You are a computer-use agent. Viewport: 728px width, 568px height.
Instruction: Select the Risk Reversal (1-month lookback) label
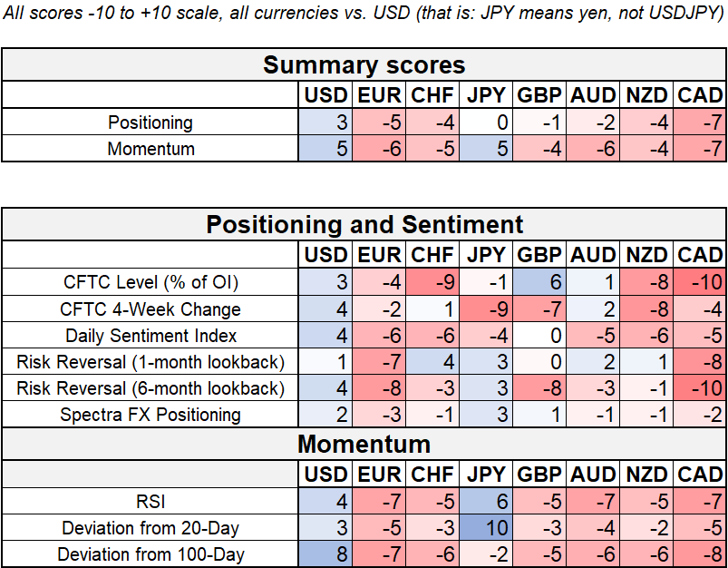click(150, 362)
